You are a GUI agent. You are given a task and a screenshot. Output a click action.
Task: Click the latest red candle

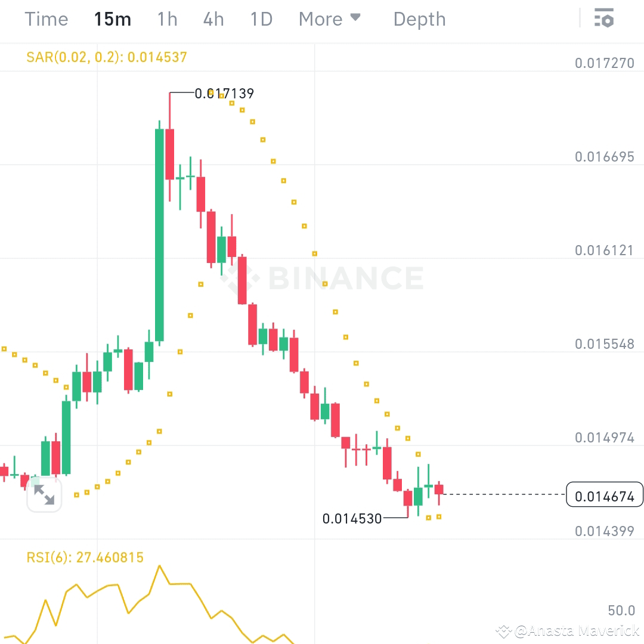coord(439,490)
